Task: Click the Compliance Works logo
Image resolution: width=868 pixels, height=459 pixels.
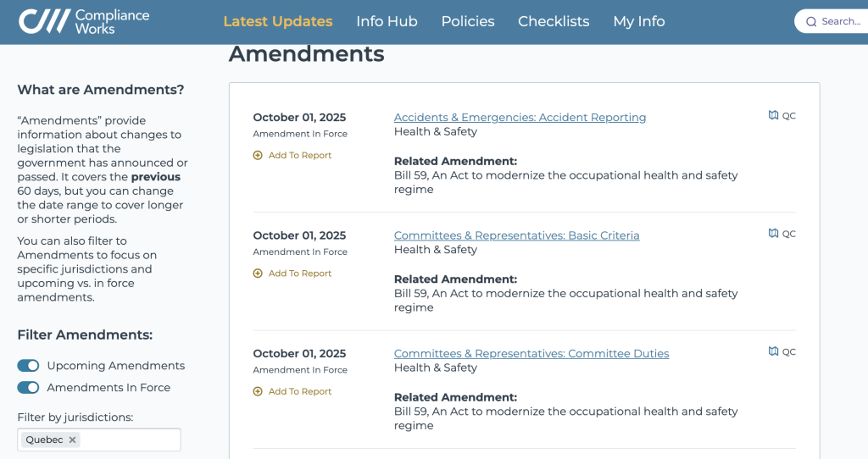Action: [x=84, y=21]
